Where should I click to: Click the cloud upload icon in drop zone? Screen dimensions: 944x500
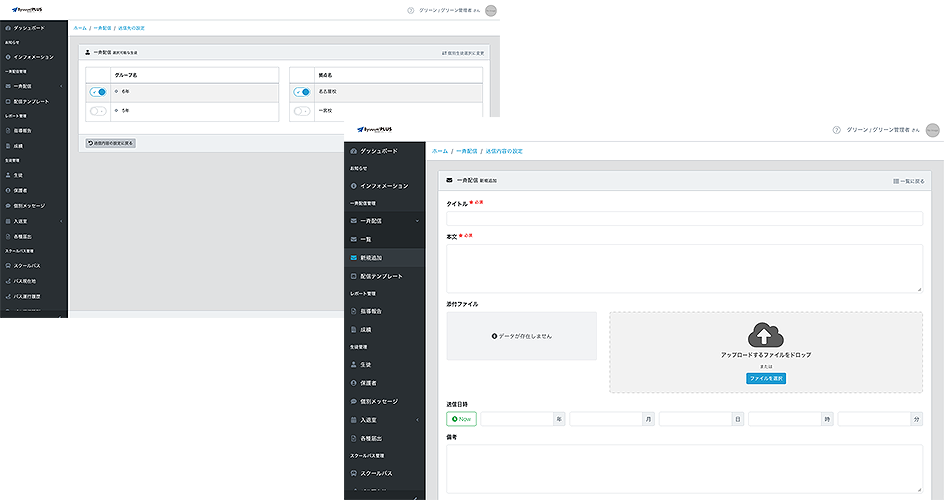(x=765, y=335)
